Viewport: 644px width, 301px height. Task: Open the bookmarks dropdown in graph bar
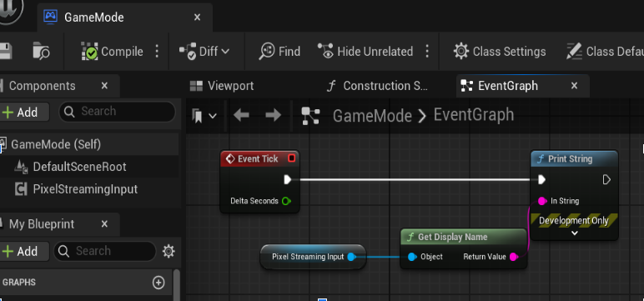(204, 116)
